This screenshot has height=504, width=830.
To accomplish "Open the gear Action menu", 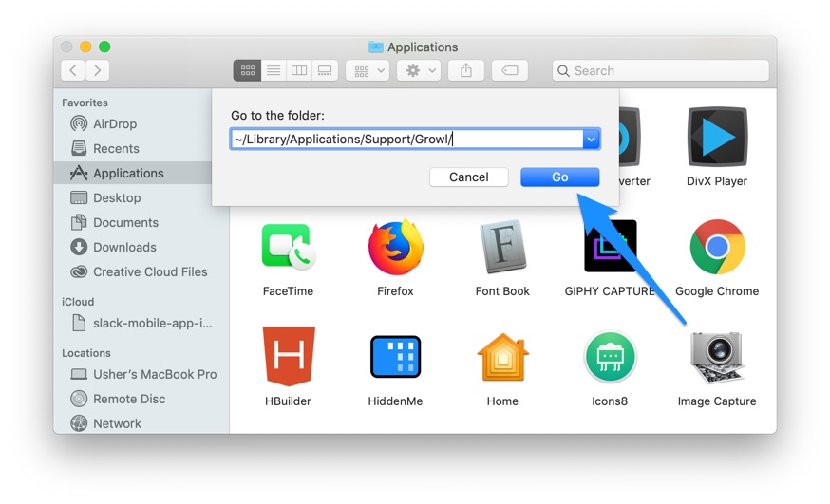I will click(419, 70).
